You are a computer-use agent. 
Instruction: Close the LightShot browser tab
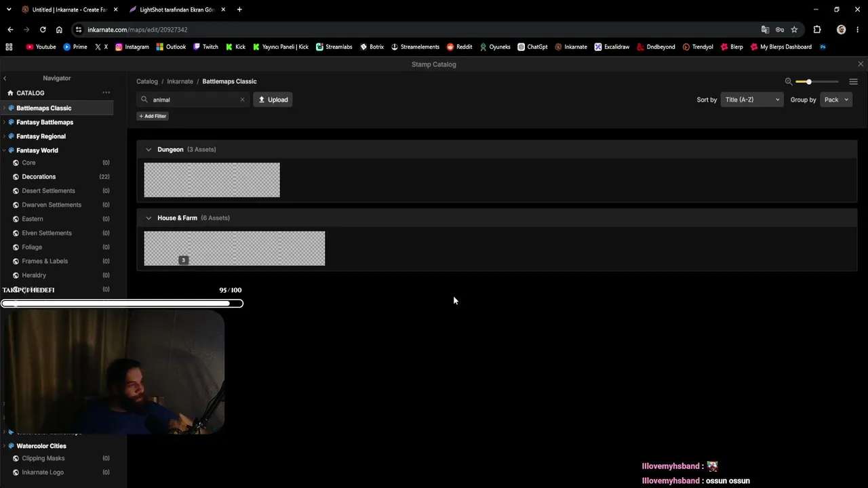click(223, 9)
